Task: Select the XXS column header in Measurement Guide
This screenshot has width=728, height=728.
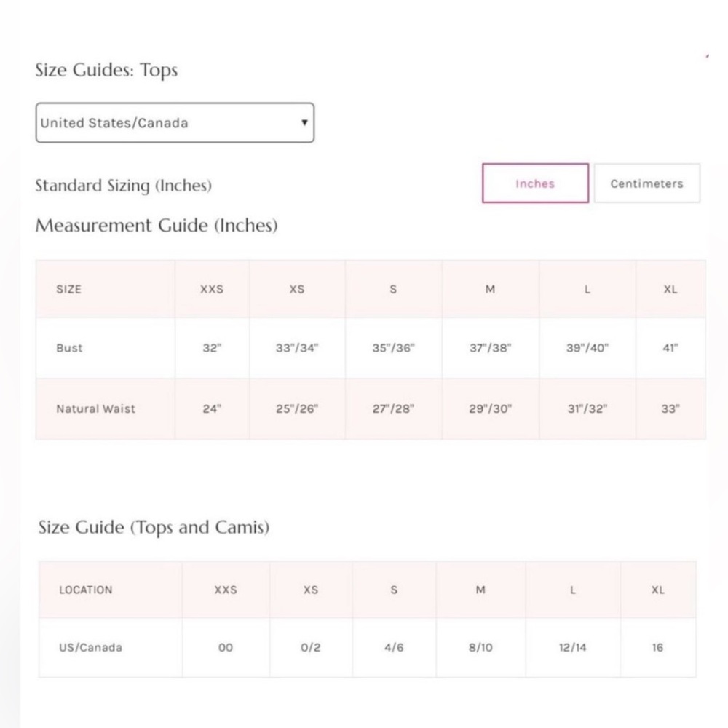Action: tap(212, 289)
